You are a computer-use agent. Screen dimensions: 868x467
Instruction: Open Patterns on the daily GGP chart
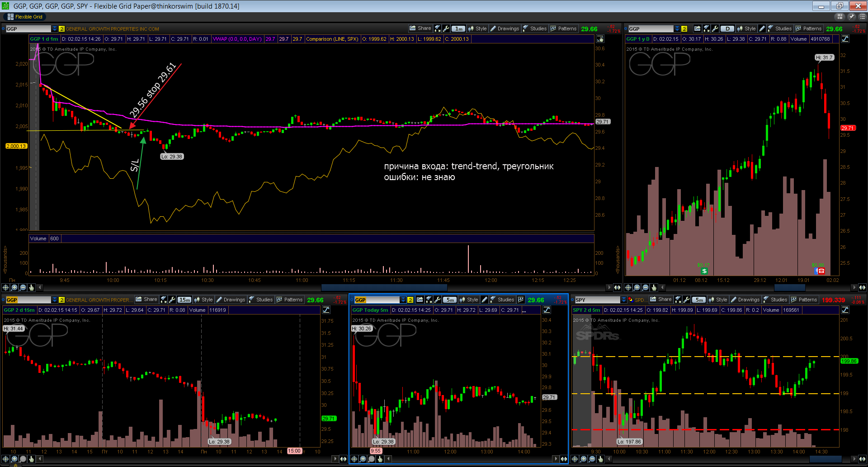tap(808, 29)
